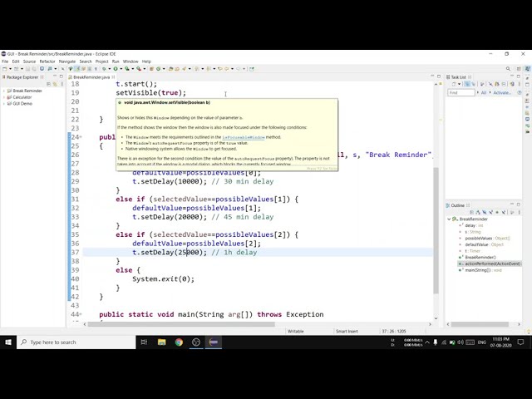
Task: Click the Open Type toolbar icon
Action: [x=170, y=69]
